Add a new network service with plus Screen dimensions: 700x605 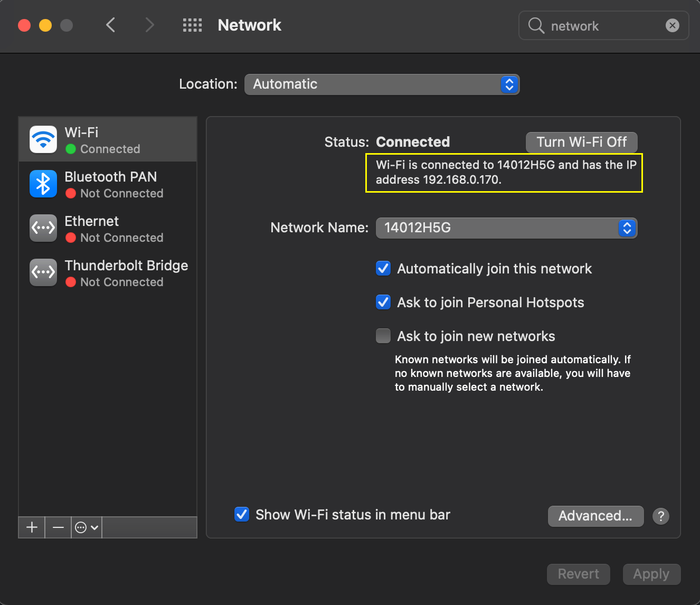[32, 527]
